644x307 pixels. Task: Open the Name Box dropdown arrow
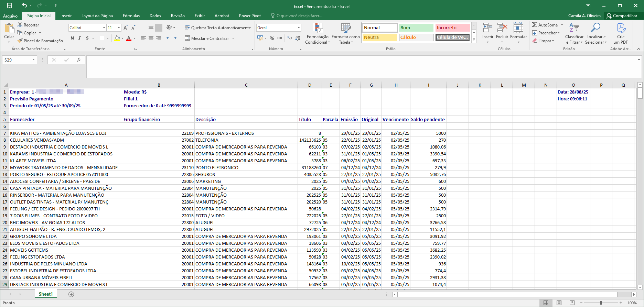coord(33,60)
